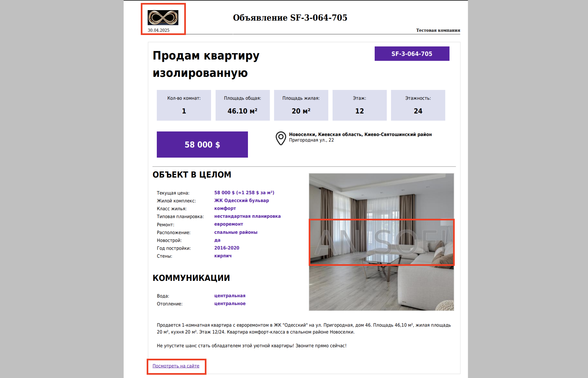Click the 'ЖК Одесский бульвар' value
This screenshot has width=588, height=378.
[x=242, y=200]
